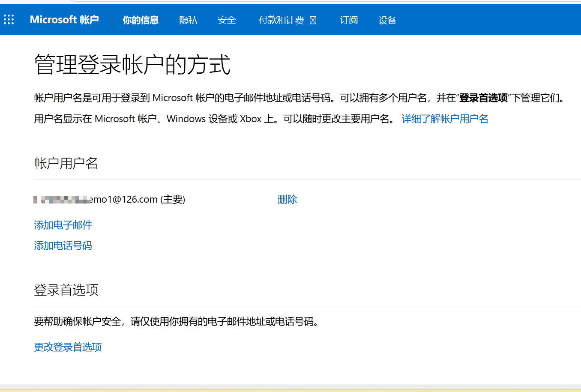Click the 帐户用户名 section heading
Viewport: 581px width, 392px height.
coord(66,163)
